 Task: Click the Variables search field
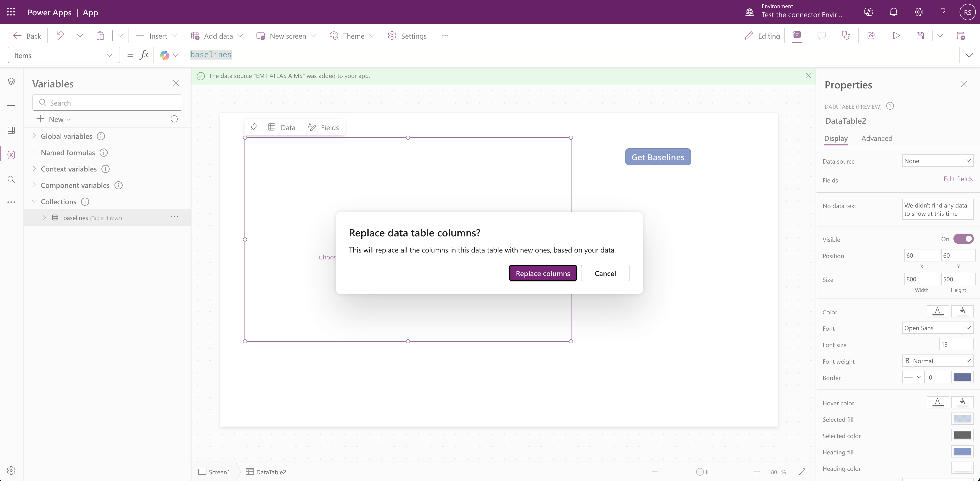(x=107, y=103)
